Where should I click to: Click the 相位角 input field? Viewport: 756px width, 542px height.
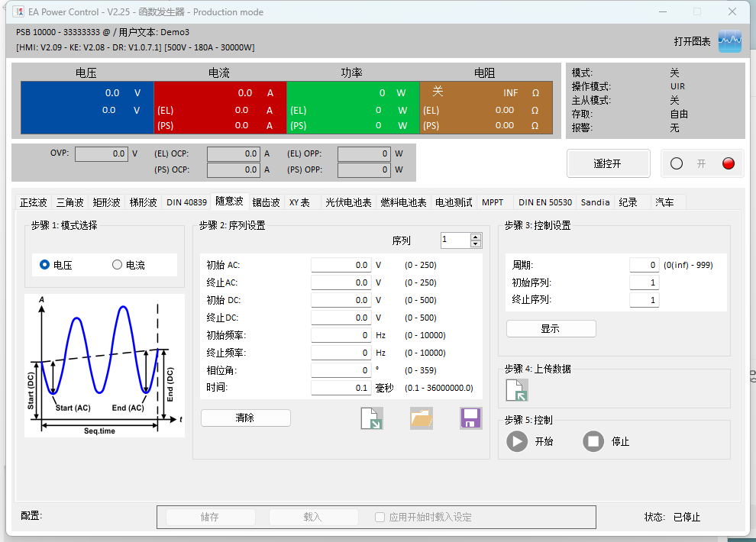pos(341,370)
